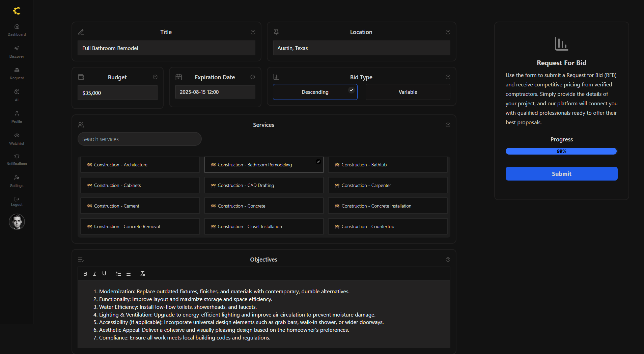
Task: Click the Search services box
Action: 140,139
